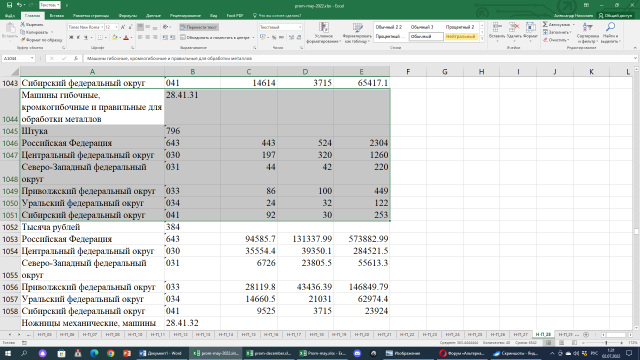Undo the last action
This screenshot has width=640, height=360.
(19, 5)
